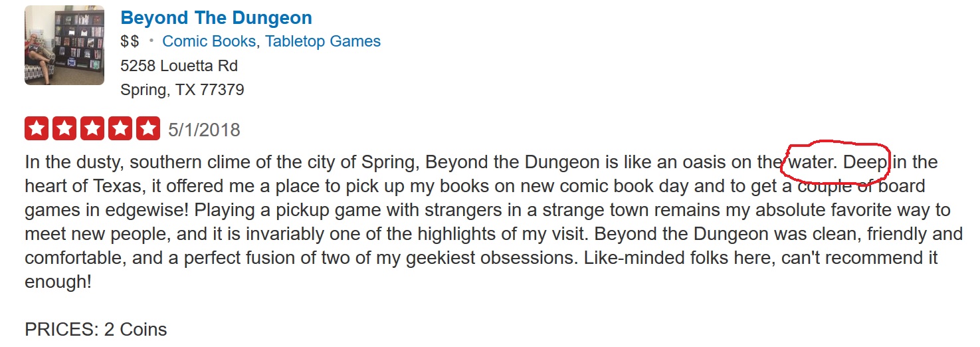Click the $$ price range indicator

coord(130,41)
